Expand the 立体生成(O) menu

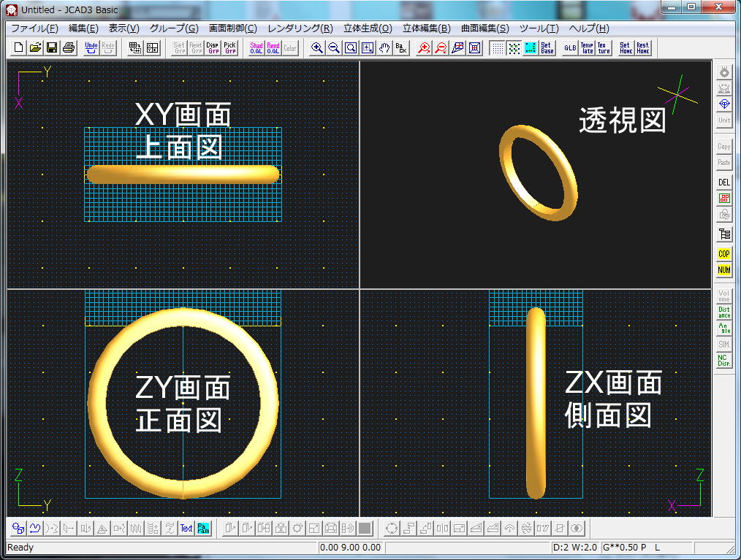[368, 28]
